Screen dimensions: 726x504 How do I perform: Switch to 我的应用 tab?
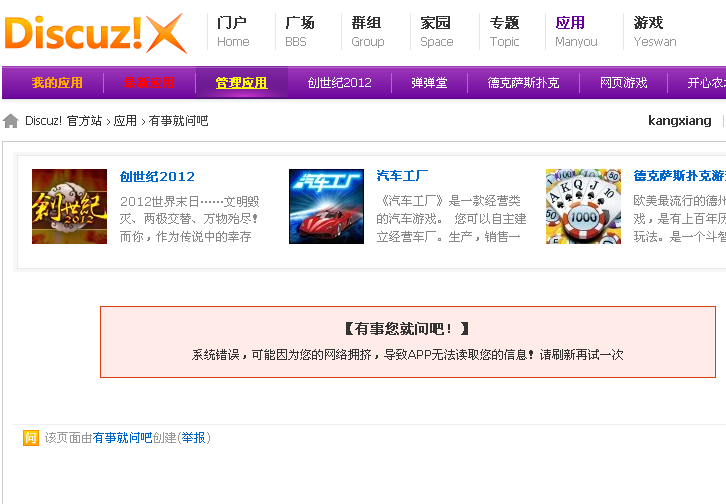click(57, 83)
